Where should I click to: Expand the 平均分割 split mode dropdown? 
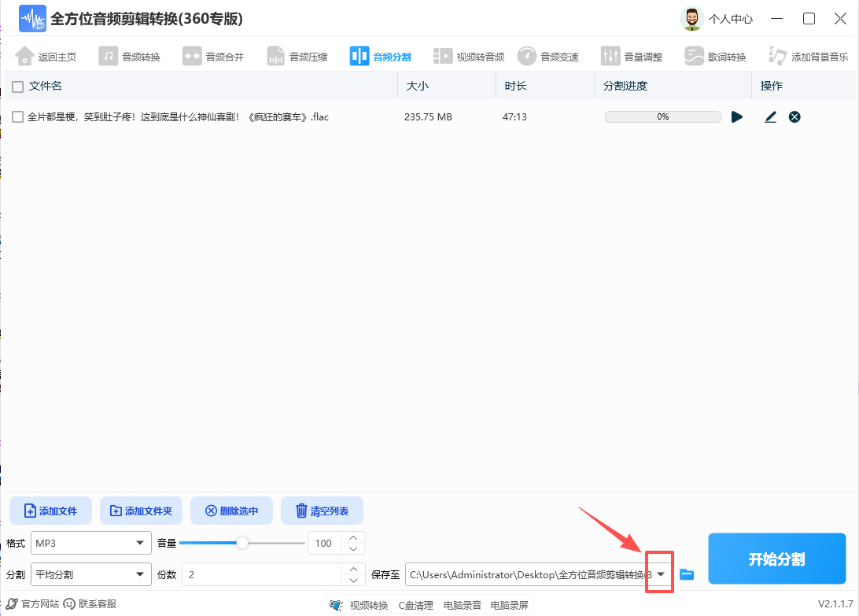pos(90,574)
